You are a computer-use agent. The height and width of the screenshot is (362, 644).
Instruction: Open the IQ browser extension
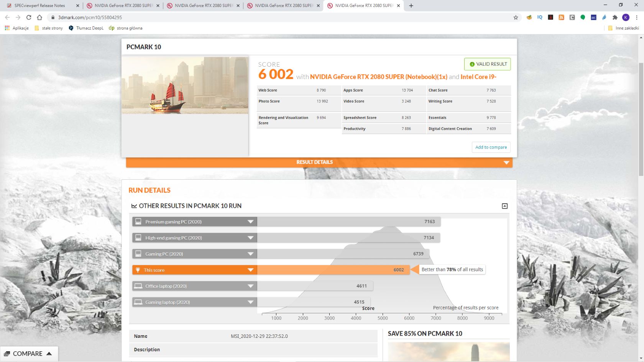[540, 17]
